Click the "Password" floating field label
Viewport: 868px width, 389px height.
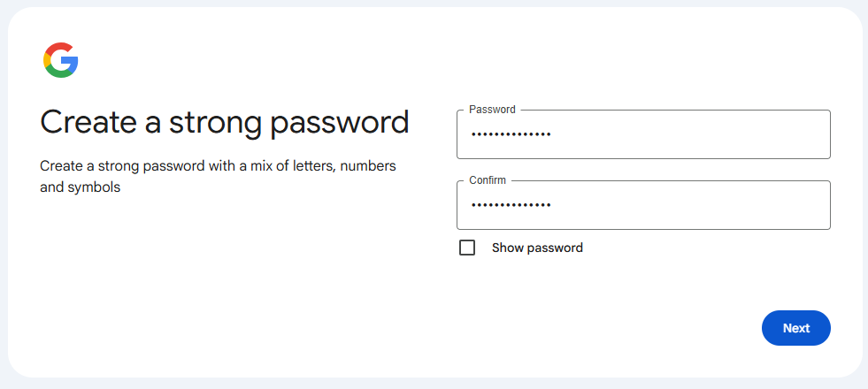[492, 110]
